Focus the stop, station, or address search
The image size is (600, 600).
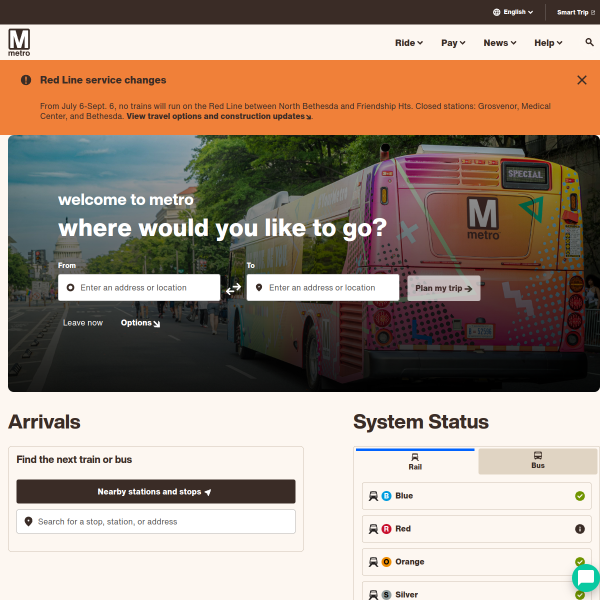click(x=156, y=521)
